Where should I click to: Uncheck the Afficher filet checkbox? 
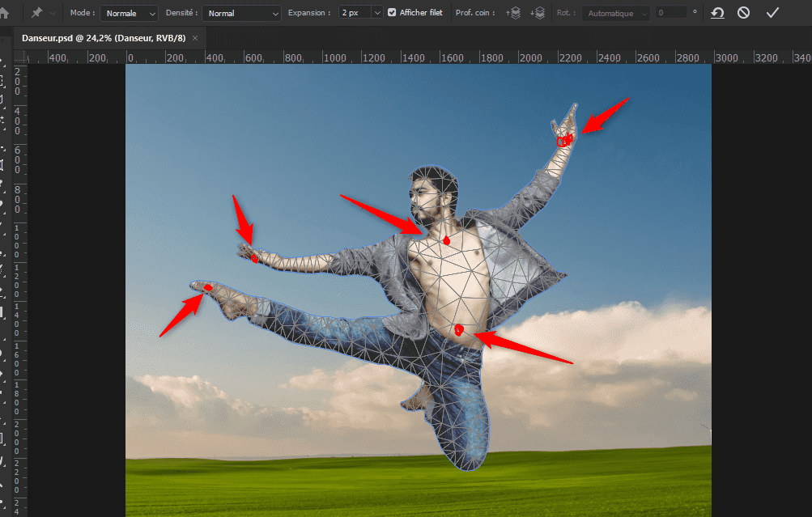pyautogui.click(x=392, y=12)
